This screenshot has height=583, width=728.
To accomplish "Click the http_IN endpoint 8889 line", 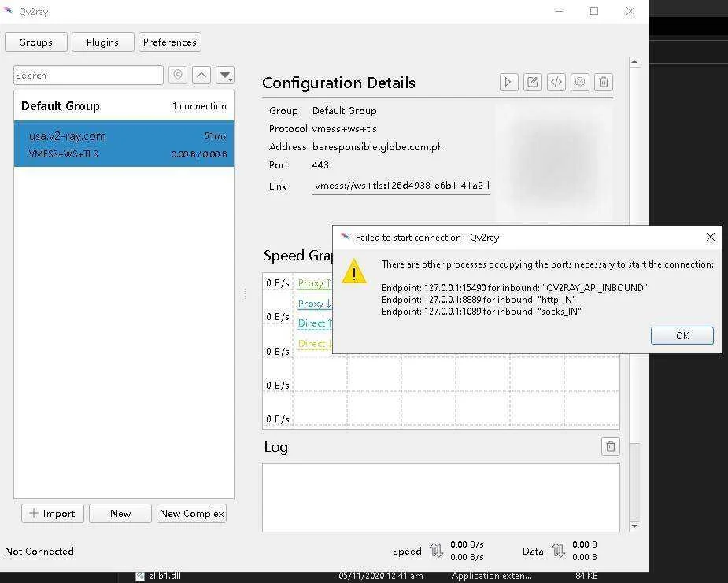I will coord(479,300).
